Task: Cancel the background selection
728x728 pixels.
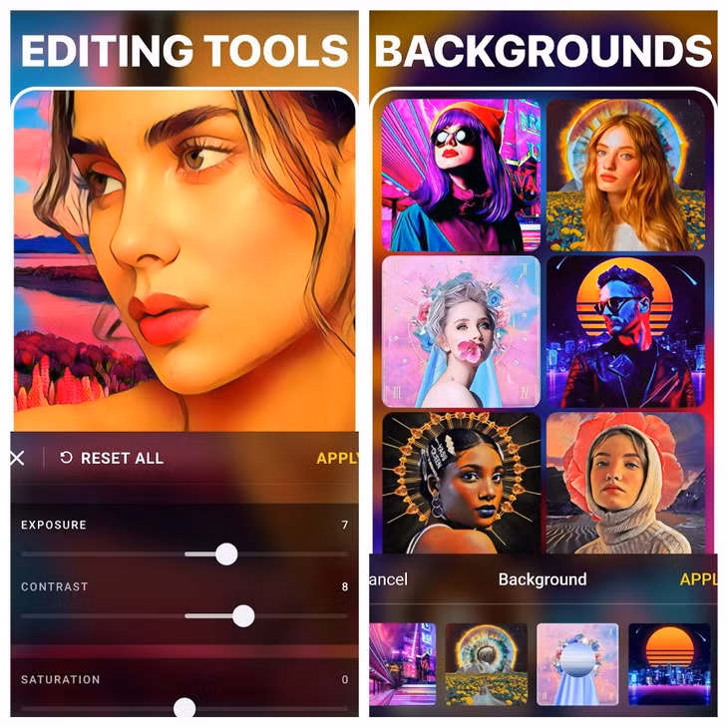Action: click(x=389, y=579)
